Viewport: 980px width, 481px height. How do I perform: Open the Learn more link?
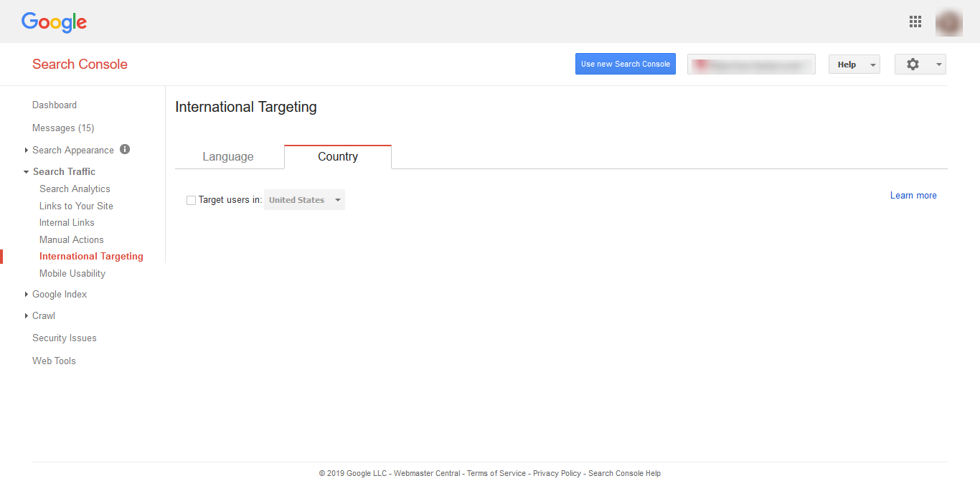[x=913, y=195]
